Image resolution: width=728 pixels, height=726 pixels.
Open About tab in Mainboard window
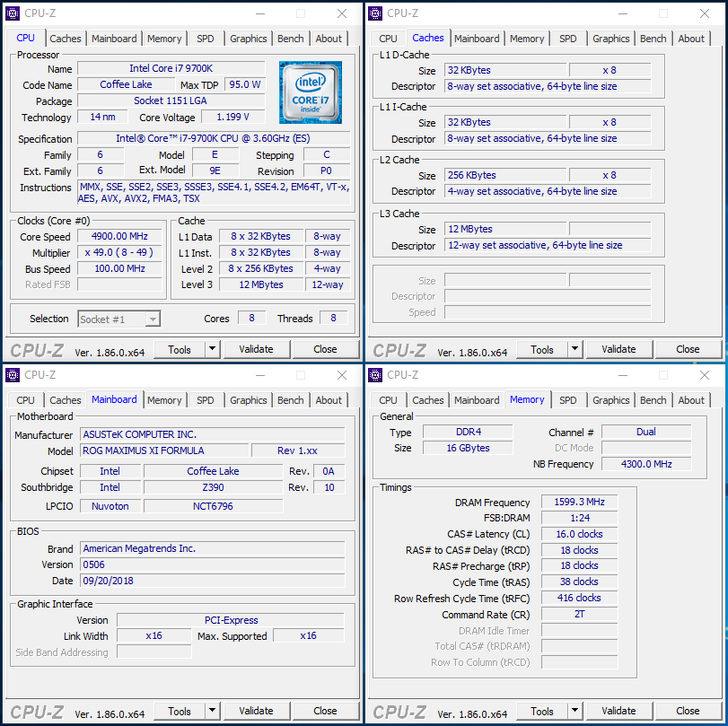tap(329, 400)
